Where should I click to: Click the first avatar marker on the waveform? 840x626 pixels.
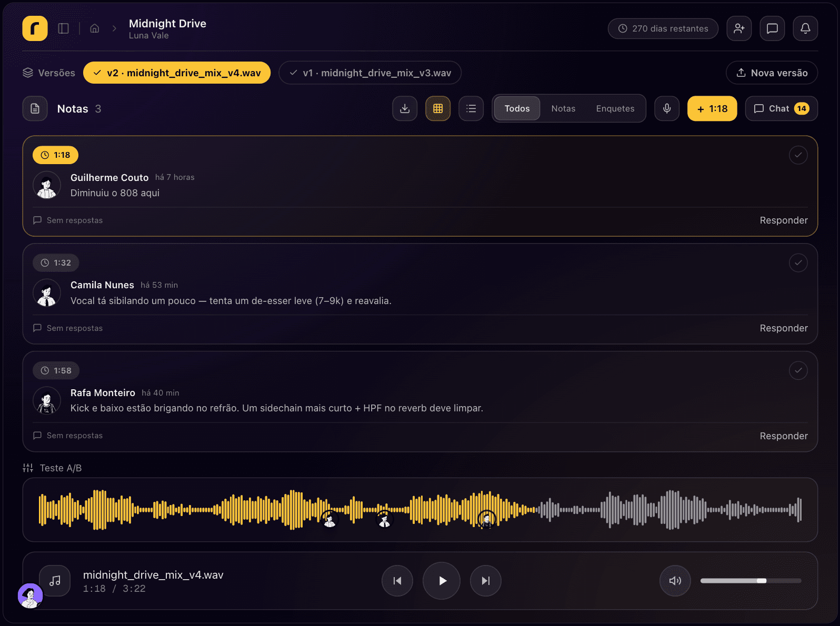(x=329, y=520)
